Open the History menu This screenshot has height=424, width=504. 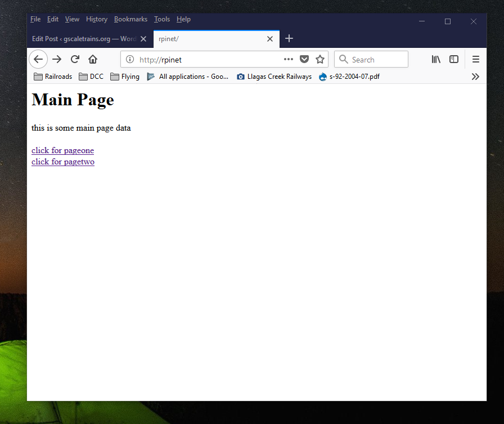97,19
